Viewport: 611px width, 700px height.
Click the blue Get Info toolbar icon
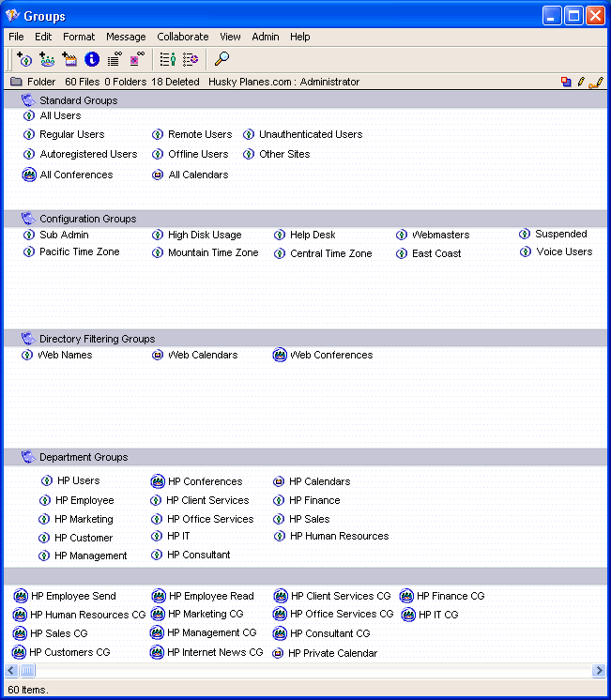click(x=92, y=59)
